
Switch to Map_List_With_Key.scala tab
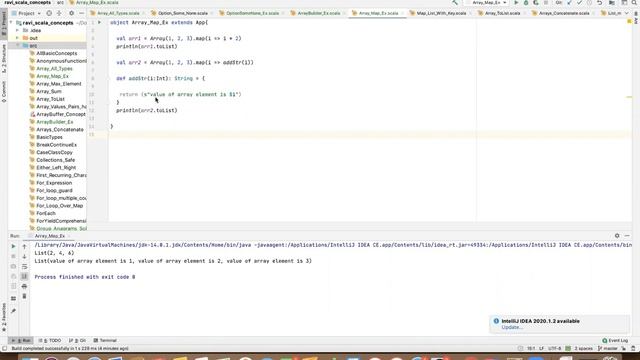coord(441,13)
